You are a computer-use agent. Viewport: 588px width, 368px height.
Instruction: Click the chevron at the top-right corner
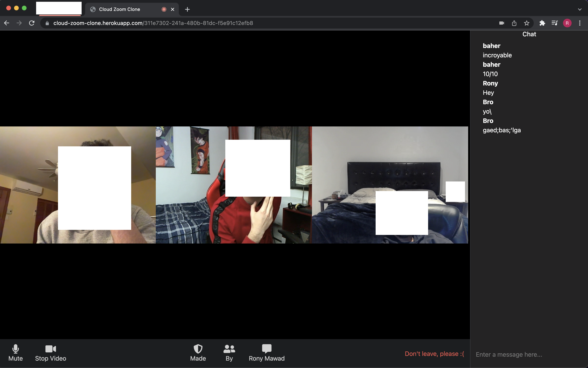[x=580, y=9]
